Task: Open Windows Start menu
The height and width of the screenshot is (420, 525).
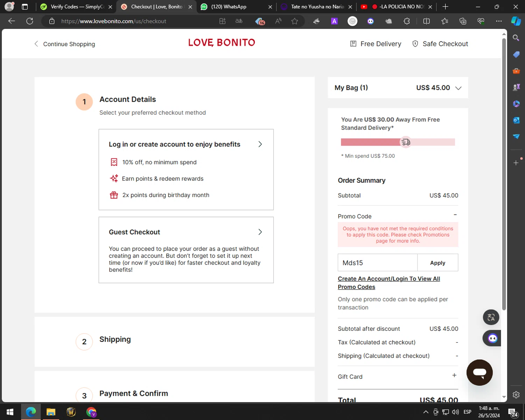Action: pos(10,412)
